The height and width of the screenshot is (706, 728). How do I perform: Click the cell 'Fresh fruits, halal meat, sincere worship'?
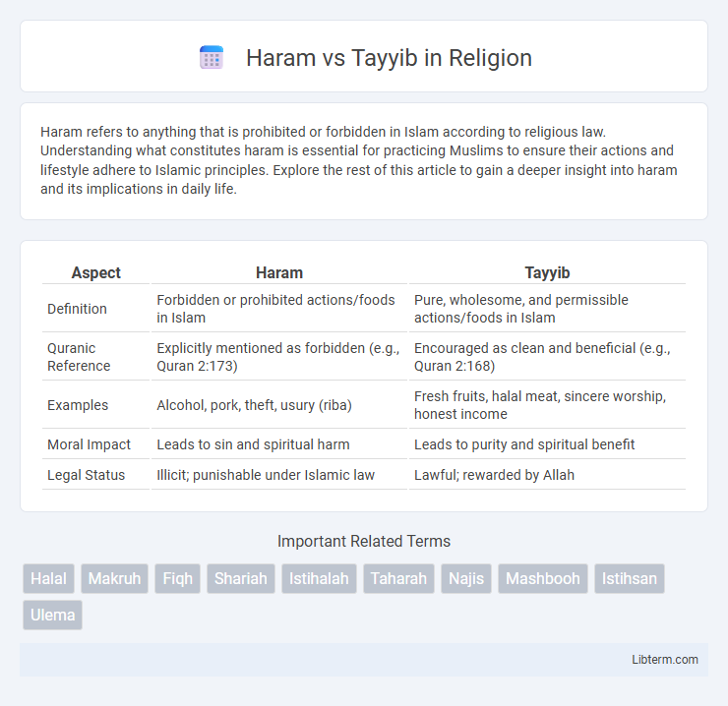[x=547, y=405]
